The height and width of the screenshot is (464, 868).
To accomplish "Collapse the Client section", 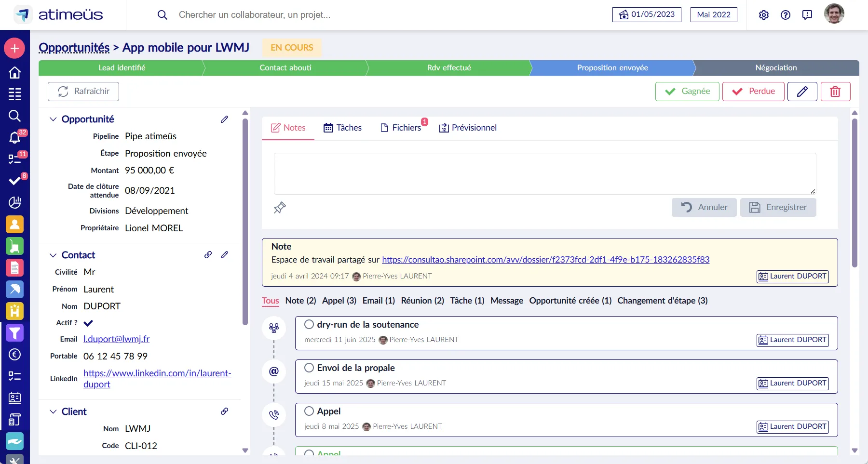I will coord(53,412).
